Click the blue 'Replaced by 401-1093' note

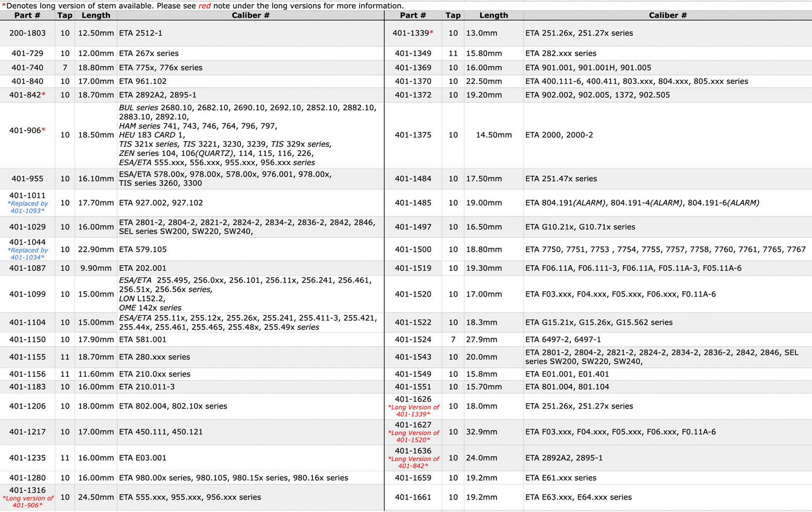(x=28, y=207)
